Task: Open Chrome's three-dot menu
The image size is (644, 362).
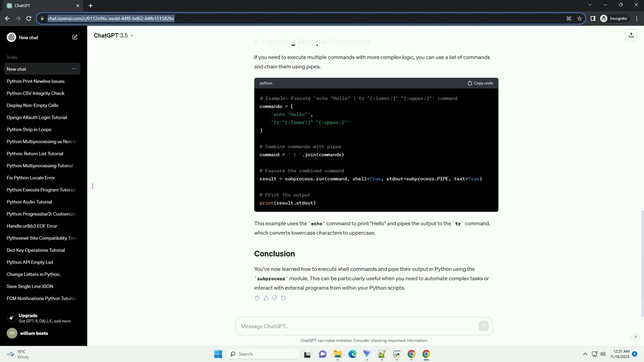Action: coord(636,19)
